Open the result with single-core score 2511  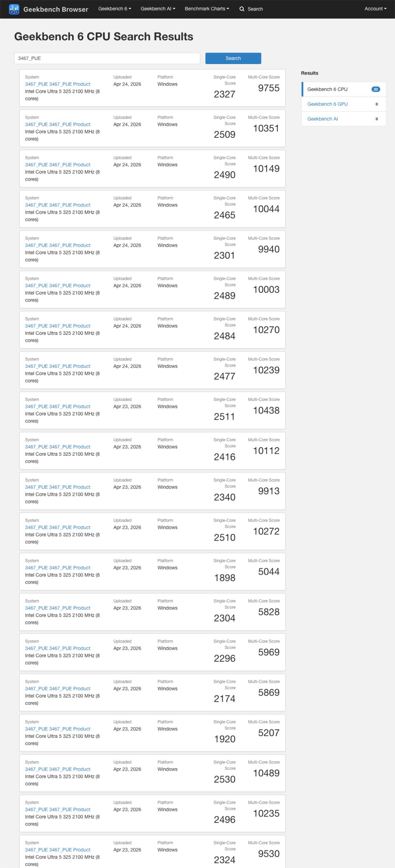58,407
